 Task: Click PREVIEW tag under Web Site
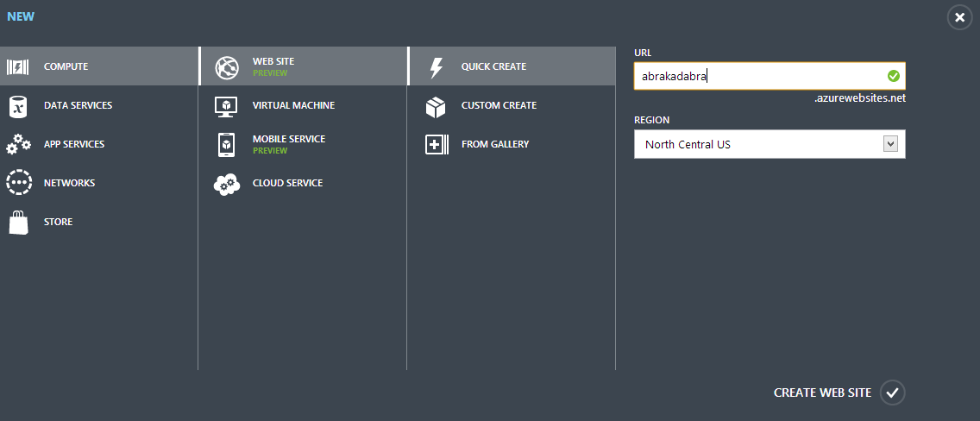point(270,73)
